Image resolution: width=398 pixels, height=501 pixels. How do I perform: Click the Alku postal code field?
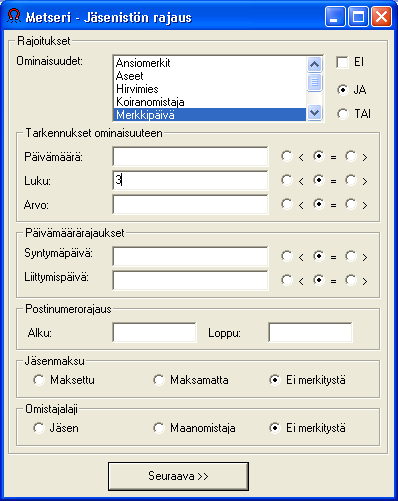(x=155, y=332)
